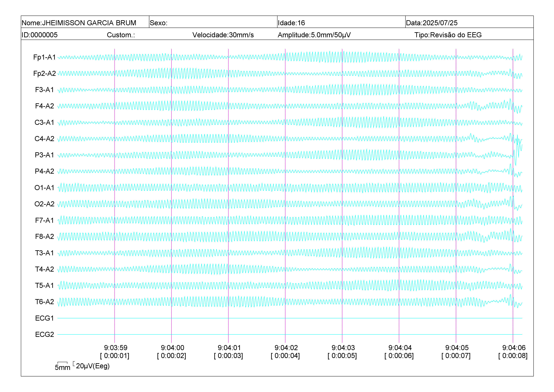This screenshot has width=554, height=392.
Task: Click the elapsed time [ 0:00:03] label
Action: click(228, 356)
